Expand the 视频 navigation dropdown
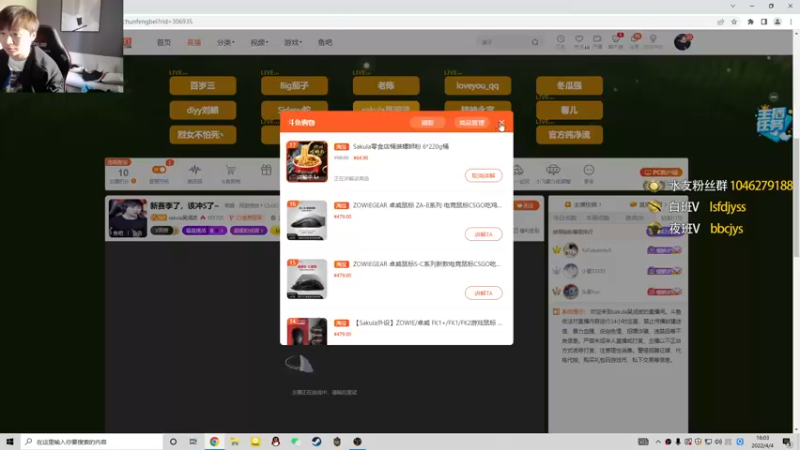 pos(259,42)
